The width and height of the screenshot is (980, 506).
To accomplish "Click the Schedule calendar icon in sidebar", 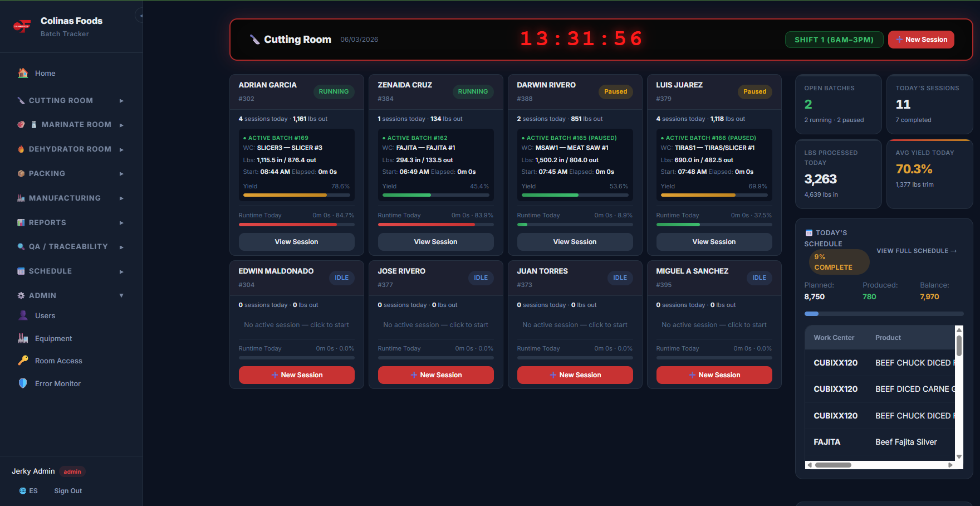I will point(21,271).
